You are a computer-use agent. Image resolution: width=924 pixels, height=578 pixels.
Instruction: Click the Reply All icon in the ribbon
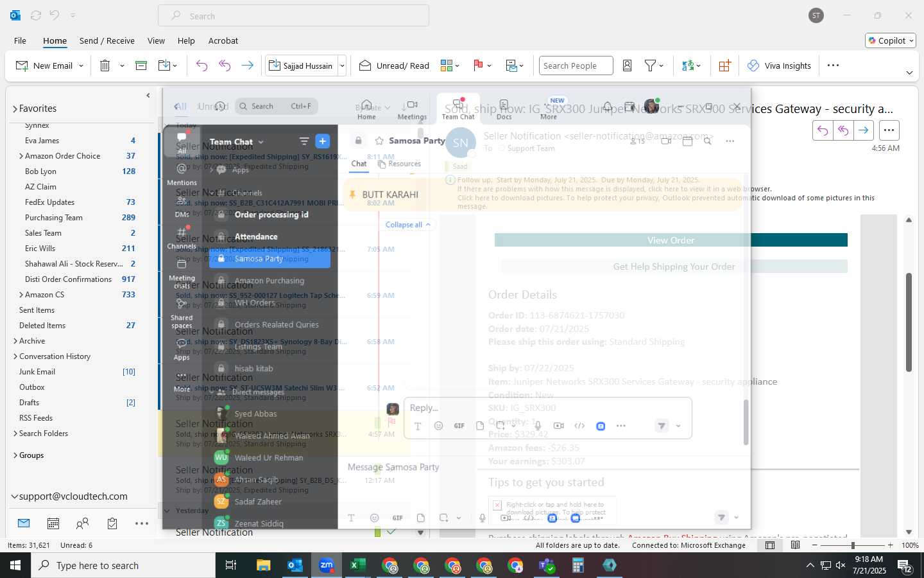(225, 66)
